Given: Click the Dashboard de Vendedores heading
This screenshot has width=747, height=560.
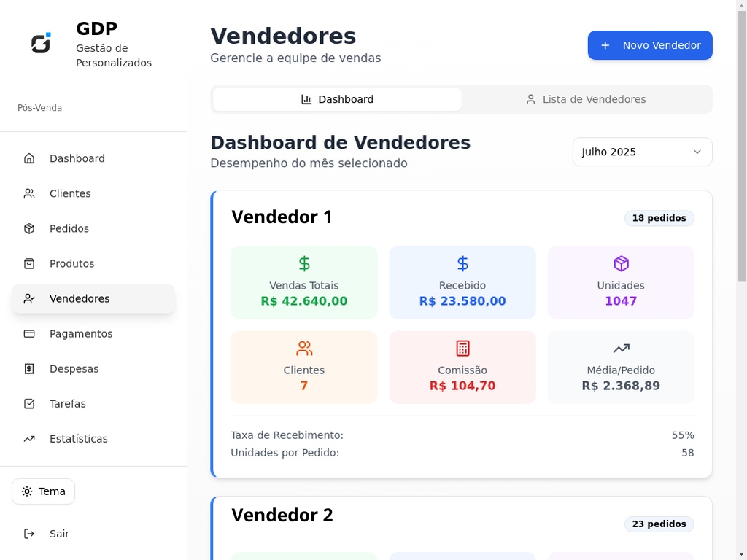Looking at the screenshot, I should (x=341, y=142).
